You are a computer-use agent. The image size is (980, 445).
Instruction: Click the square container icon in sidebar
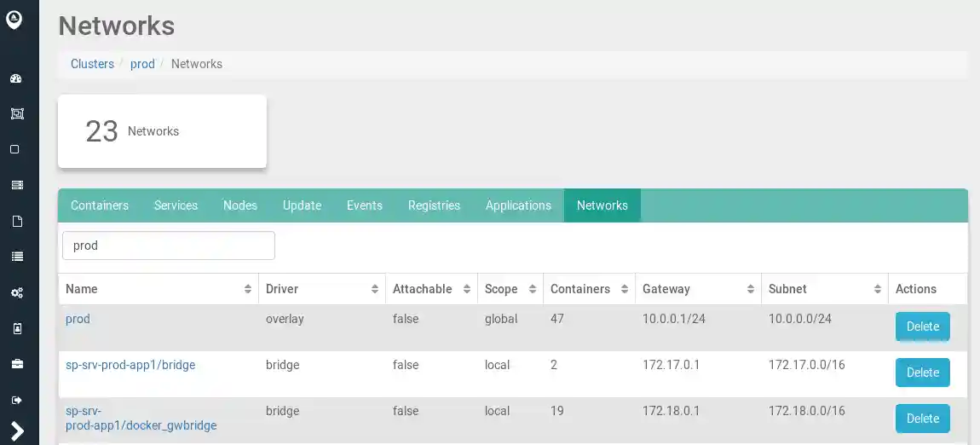15,149
